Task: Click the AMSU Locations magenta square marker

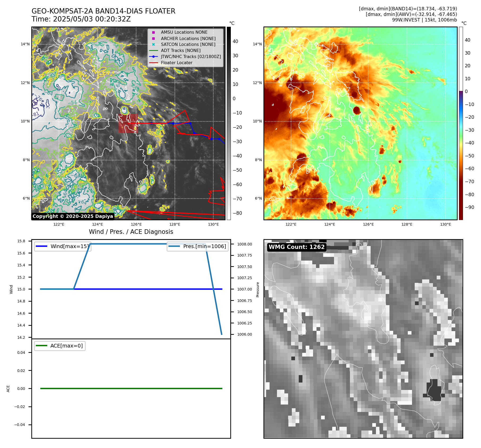Action: 153,32
